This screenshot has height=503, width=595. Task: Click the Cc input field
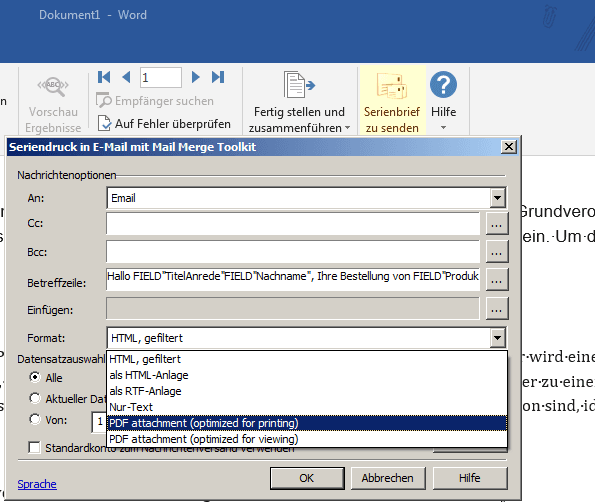pyautogui.click(x=293, y=224)
